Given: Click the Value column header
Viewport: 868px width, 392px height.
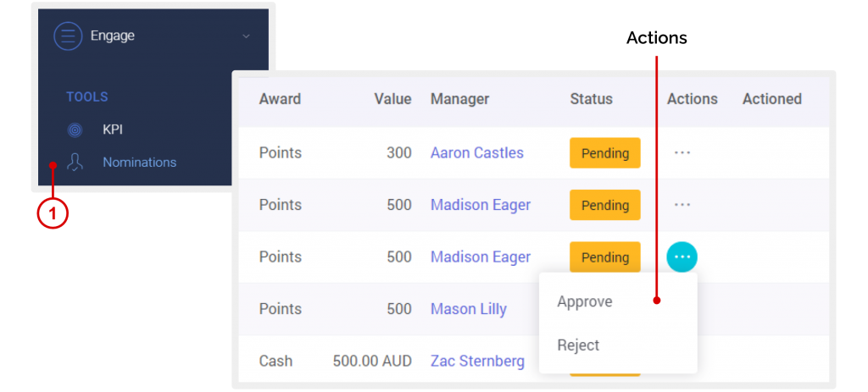Looking at the screenshot, I should click(x=392, y=99).
